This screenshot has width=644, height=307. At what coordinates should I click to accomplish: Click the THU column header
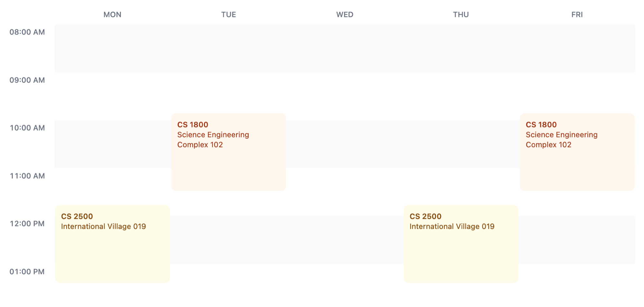point(461,14)
